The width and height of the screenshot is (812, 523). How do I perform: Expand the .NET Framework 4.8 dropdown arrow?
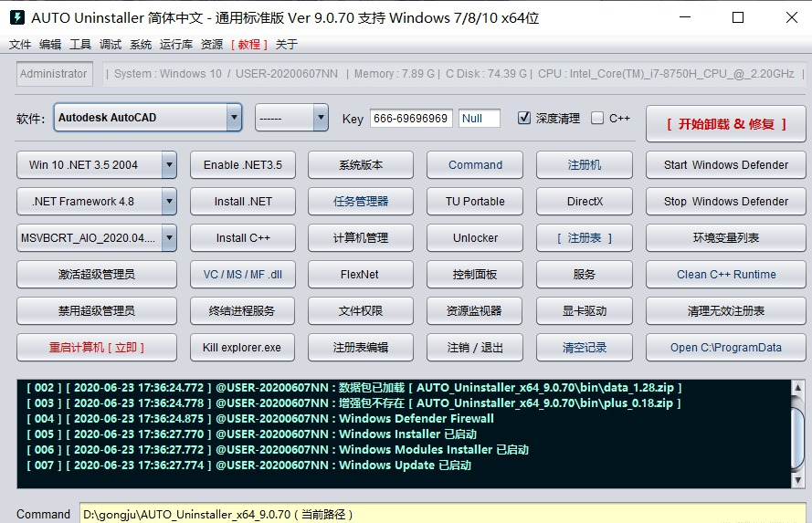[169, 201]
